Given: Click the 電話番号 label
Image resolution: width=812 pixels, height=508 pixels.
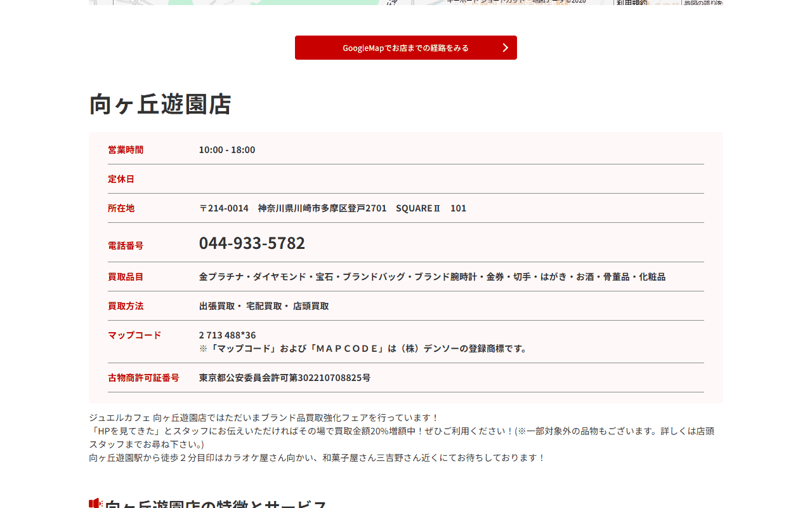Looking at the screenshot, I should pos(126,246).
